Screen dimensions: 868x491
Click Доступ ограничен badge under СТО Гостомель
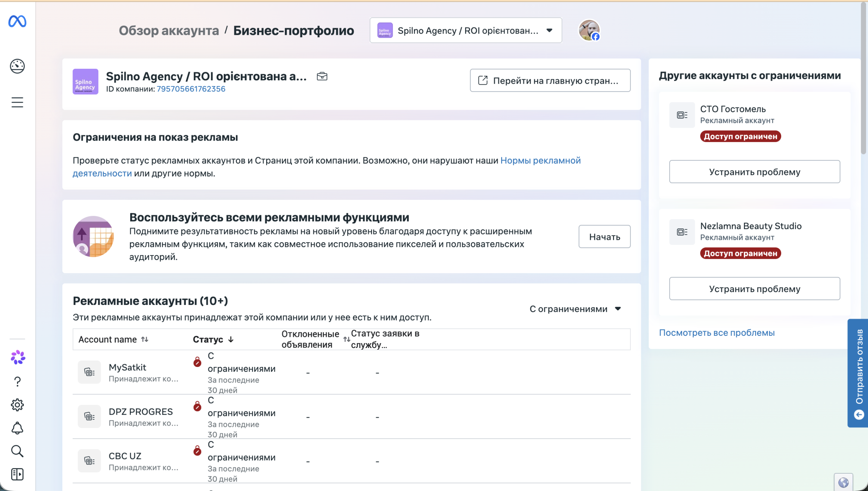(741, 137)
